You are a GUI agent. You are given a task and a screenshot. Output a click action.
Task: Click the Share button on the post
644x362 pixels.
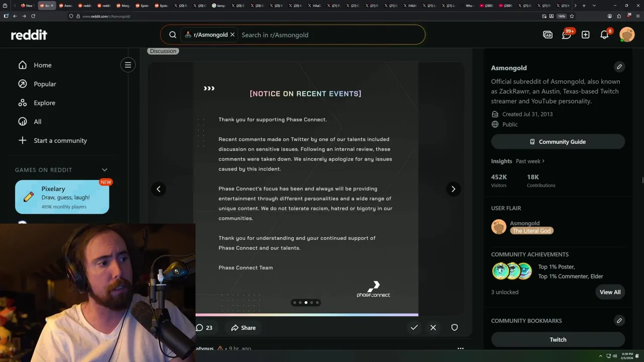click(x=244, y=328)
